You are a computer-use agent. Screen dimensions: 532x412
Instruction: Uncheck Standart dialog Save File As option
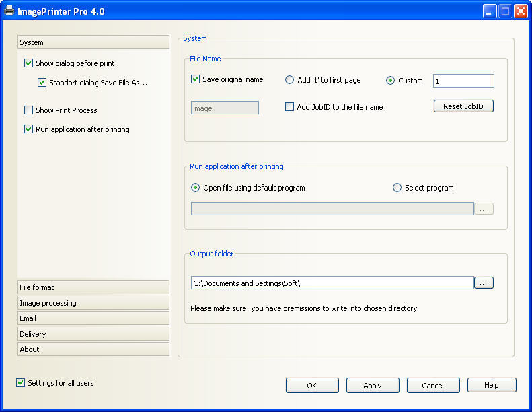pyautogui.click(x=42, y=83)
